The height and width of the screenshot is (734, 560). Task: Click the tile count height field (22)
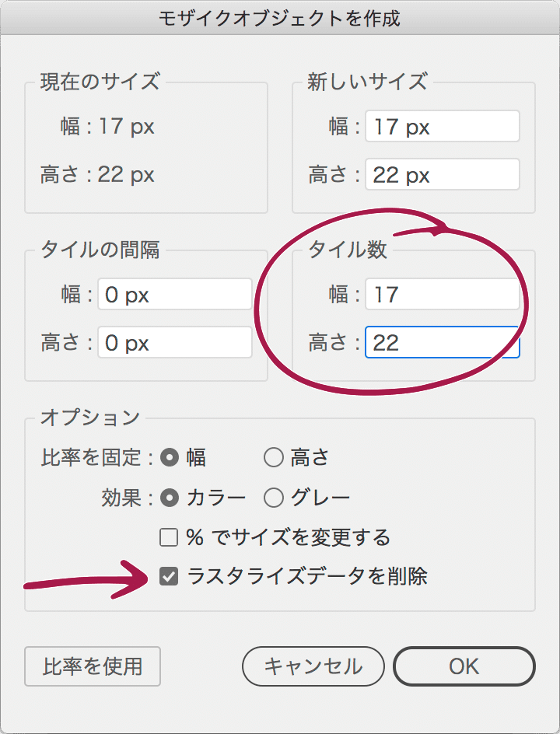(x=443, y=343)
